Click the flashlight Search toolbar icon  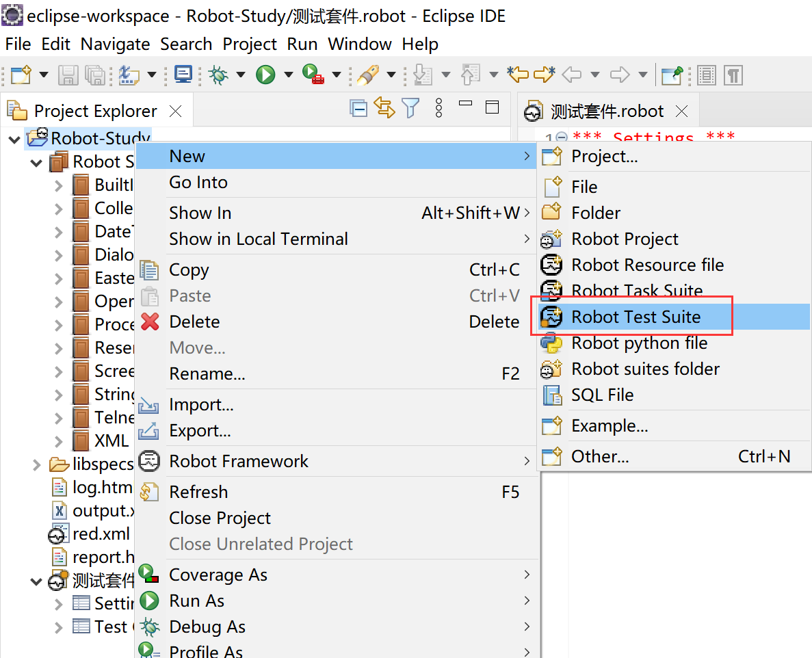pyautogui.click(x=368, y=75)
